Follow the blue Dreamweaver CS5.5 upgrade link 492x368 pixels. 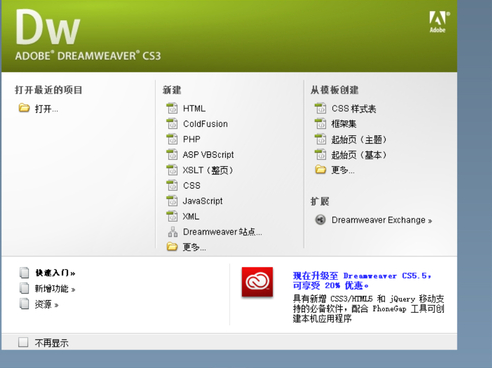[x=362, y=281]
